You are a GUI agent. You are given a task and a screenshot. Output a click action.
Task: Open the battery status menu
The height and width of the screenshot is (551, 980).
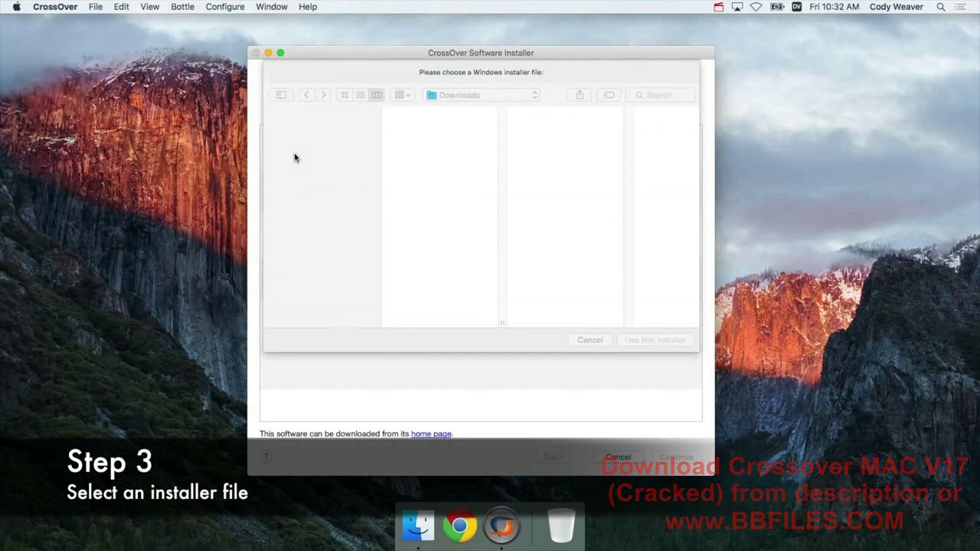777,7
